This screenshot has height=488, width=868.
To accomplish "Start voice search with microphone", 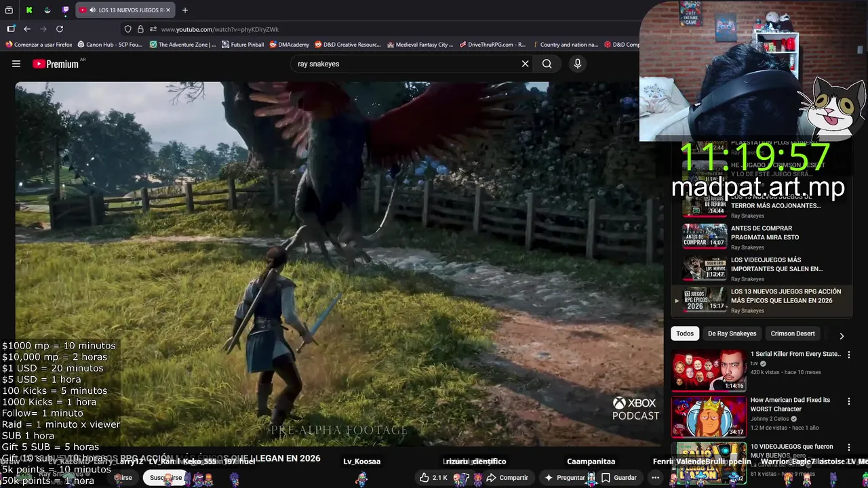I will [578, 64].
